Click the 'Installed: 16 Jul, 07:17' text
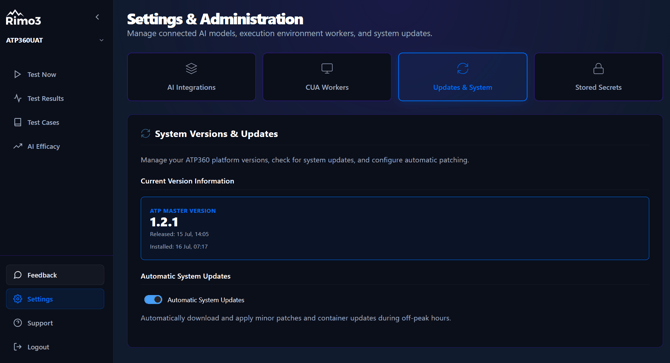The height and width of the screenshot is (363, 670). coord(179,246)
